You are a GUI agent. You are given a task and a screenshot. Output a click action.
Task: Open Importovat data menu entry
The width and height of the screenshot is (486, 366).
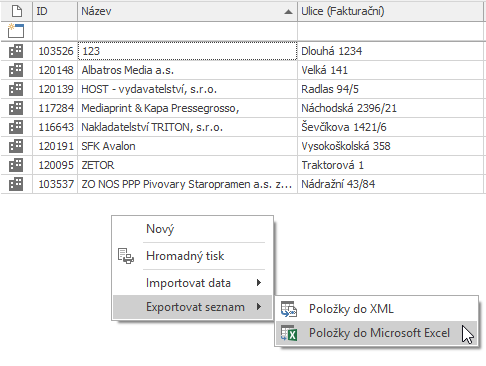click(192, 283)
